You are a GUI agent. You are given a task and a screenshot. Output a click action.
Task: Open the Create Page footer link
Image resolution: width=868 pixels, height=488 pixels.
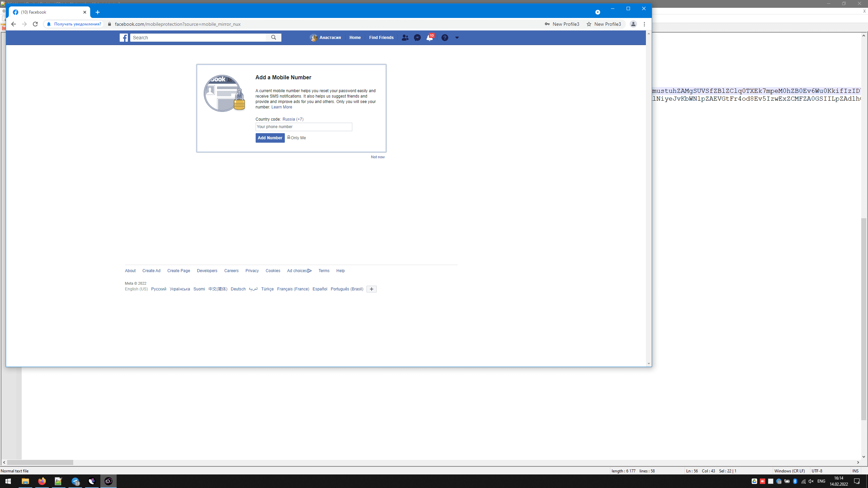click(178, 271)
